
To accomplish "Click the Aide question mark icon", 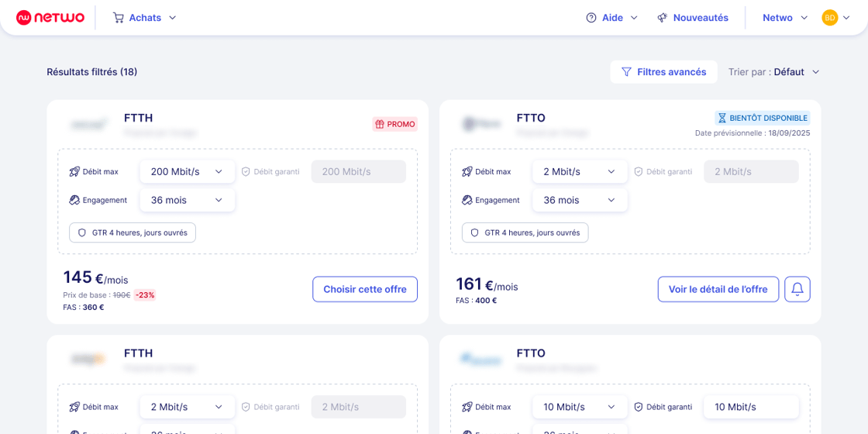I will pyautogui.click(x=591, y=17).
